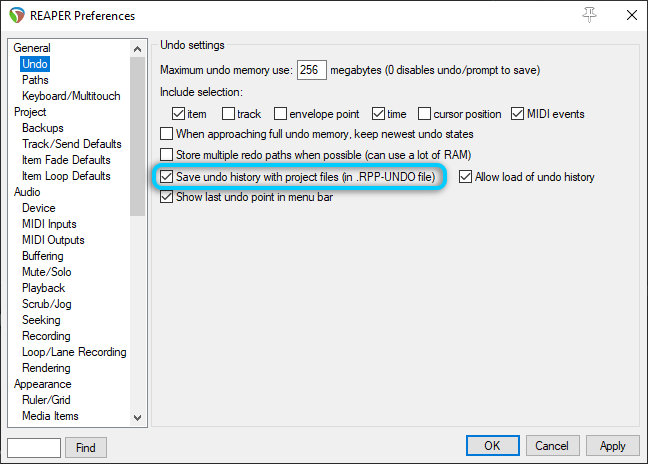This screenshot has width=648, height=464.
Task: Open the Mute/Solo preferences page
Action: pos(47,272)
